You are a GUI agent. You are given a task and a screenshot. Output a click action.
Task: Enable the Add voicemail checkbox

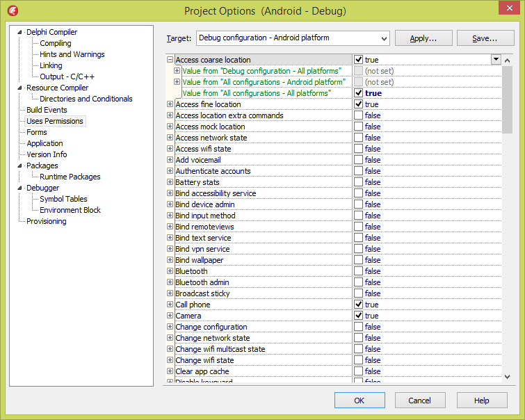point(358,160)
